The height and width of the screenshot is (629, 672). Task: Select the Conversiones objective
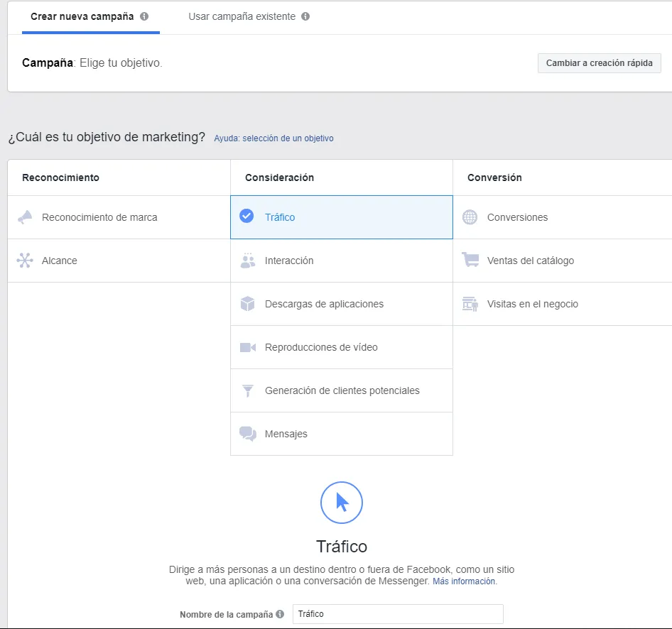click(x=563, y=217)
